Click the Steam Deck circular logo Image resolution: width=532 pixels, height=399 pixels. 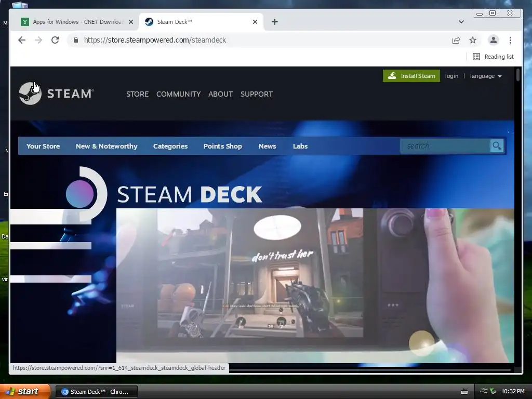(x=87, y=194)
